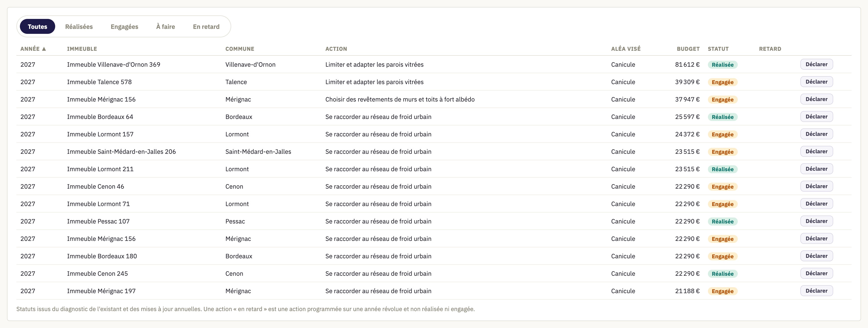Sort by the Aléa visé column header
This screenshot has width=868, height=328.
coord(626,49)
